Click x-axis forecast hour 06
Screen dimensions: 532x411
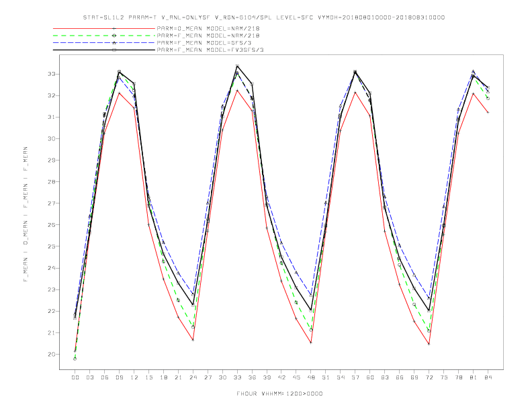point(105,377)
